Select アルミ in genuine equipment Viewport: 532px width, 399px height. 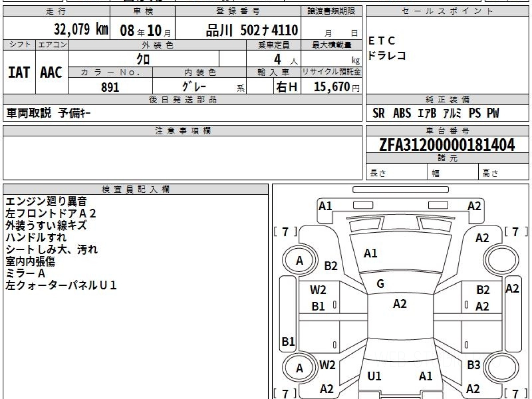[453, 114]
